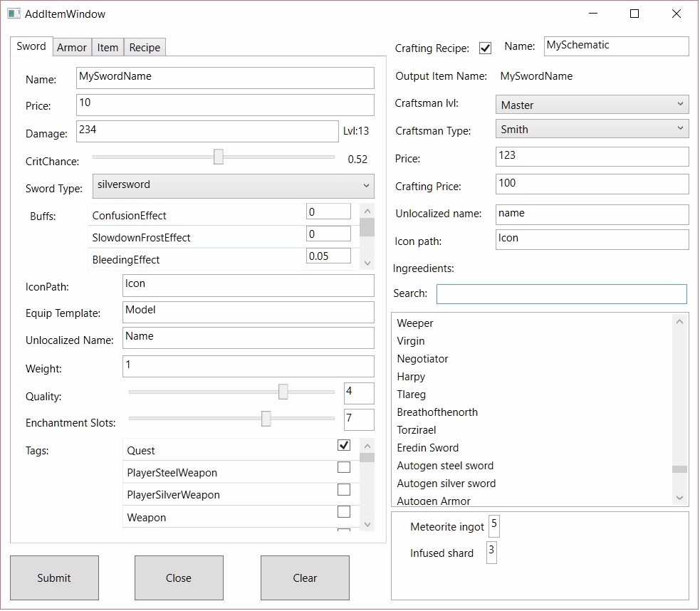Image resolution: width=700 pixels, height=611 pixels.
Task: Click the IconPath input field
Action: pos(249,286)
